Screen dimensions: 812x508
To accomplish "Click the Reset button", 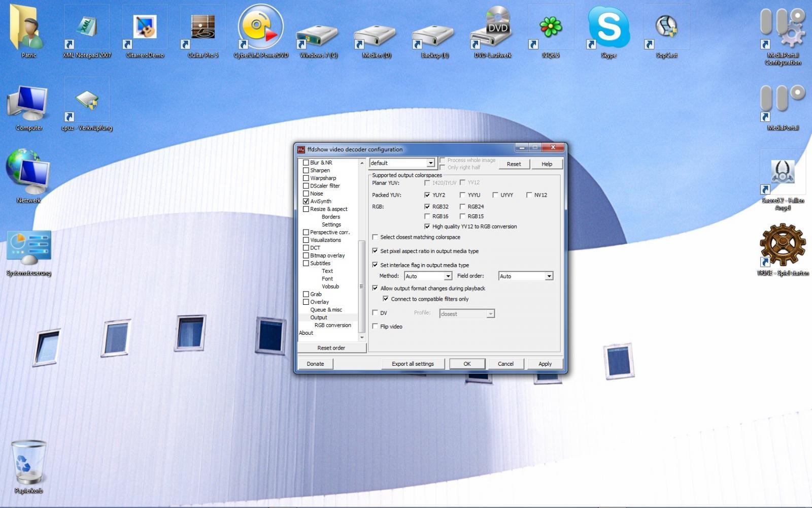I will click(514, 164).
